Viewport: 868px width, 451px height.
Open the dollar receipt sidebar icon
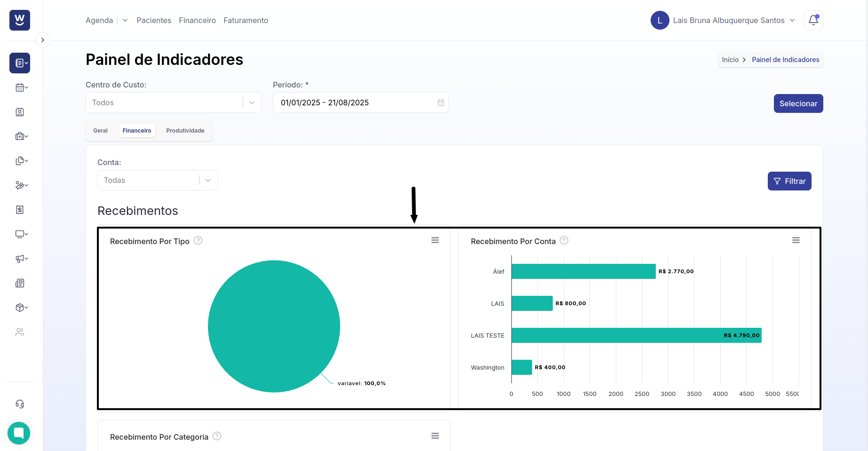pos(20,210)
